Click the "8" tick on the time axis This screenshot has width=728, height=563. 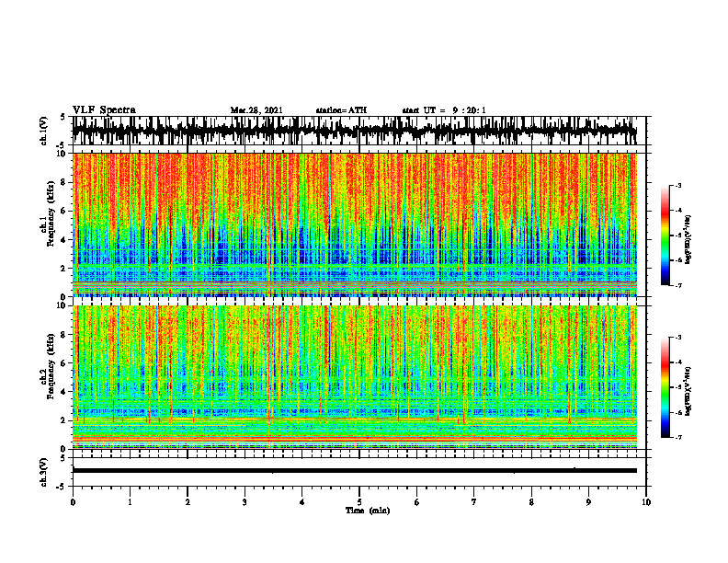pos(531,502)
